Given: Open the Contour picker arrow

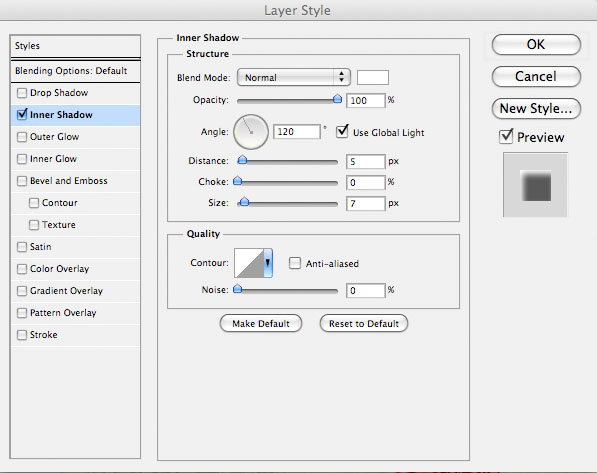Looking at the screenshot, I should pyautogui.click(x=268, y=263).
